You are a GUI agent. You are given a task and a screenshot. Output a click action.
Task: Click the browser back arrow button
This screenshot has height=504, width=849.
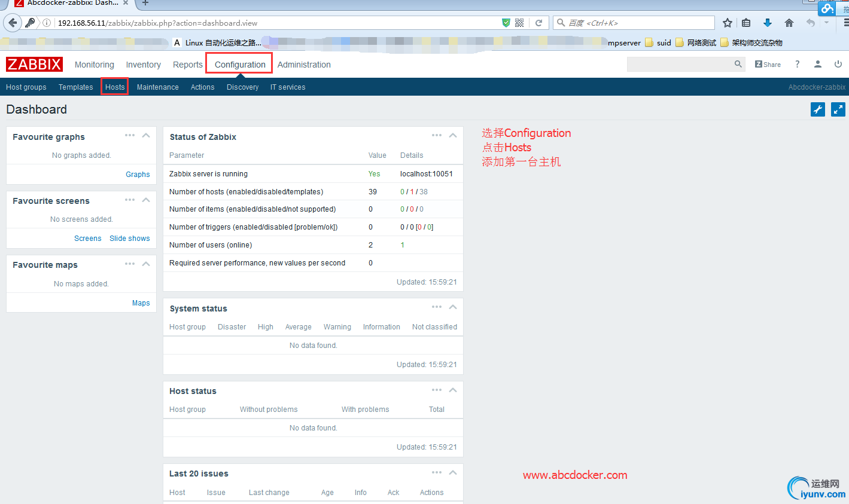[13, 23]
